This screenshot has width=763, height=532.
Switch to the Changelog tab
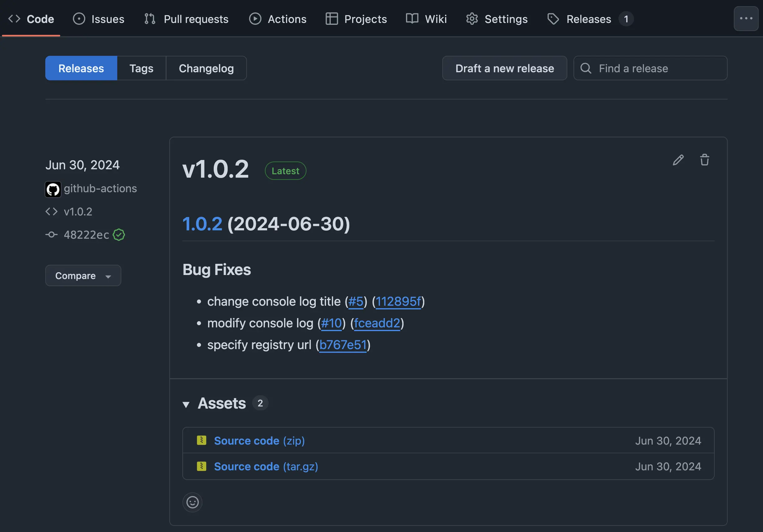[206, 69]
